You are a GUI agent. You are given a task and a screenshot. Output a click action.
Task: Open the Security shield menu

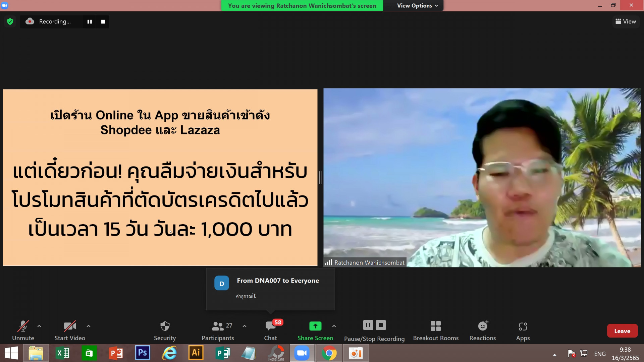(x=165, y=331)
